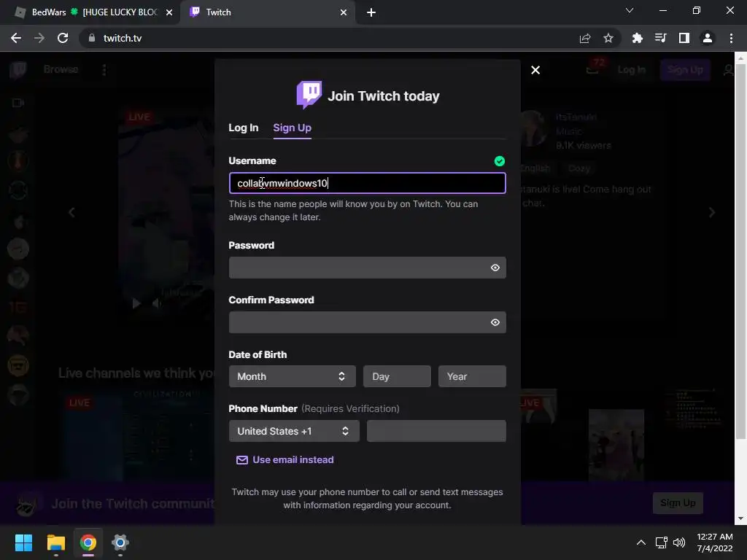This screenshot has width=747, height=560.
Task: Toggle visibility of Confirm Password
Action: click(495, 322)
